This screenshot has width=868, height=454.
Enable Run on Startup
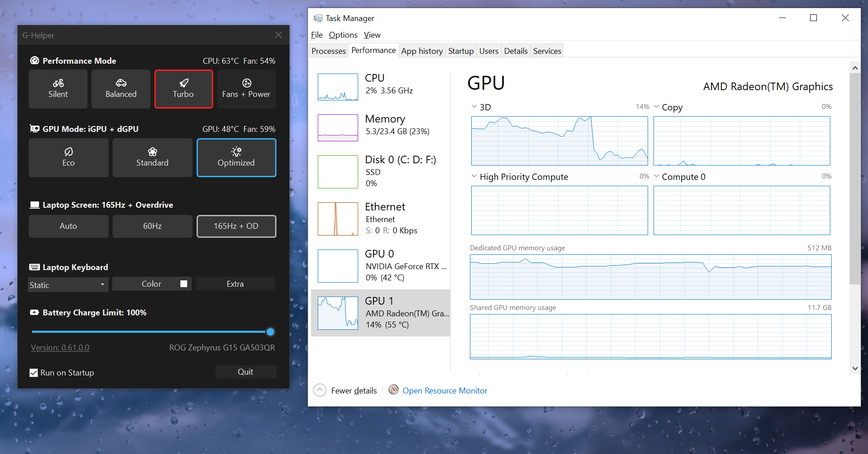point(34,372)
